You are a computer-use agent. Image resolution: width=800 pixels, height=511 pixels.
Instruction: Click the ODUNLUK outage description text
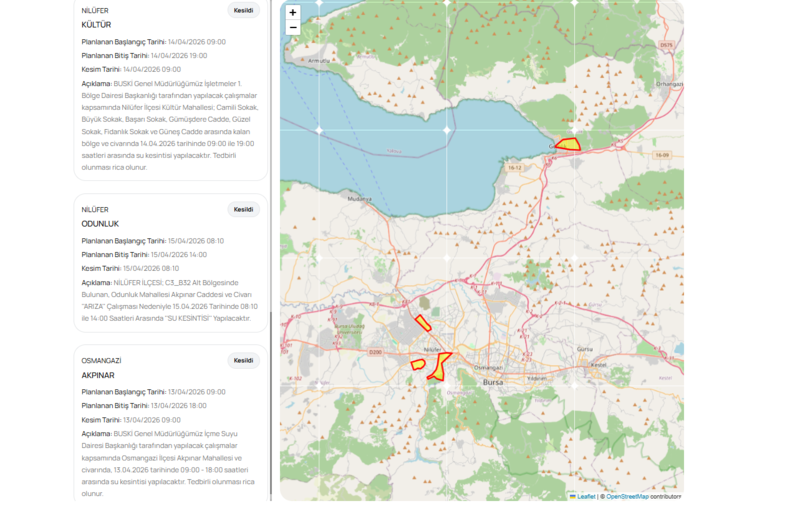tap(170, 300)
